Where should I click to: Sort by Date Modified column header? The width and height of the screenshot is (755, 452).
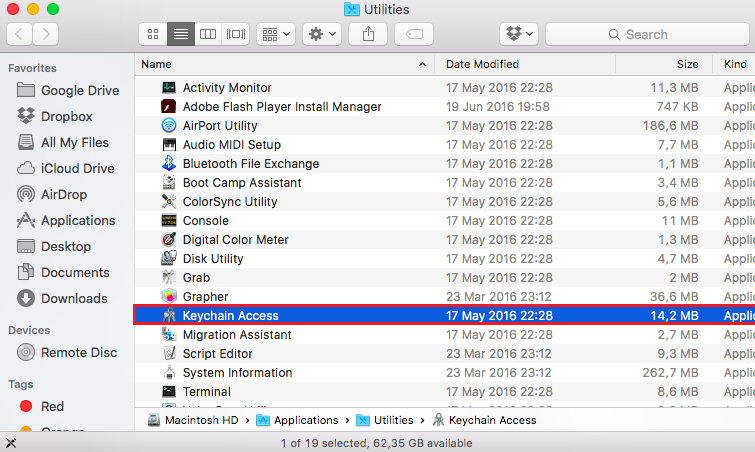click(x=525, y=64)
